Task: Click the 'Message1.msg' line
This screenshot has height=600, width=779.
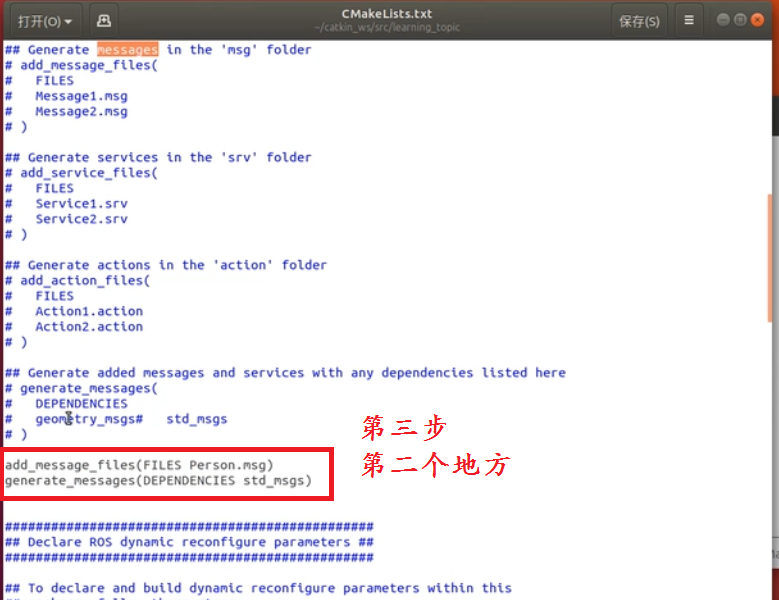Action: (x=66, y=96)
